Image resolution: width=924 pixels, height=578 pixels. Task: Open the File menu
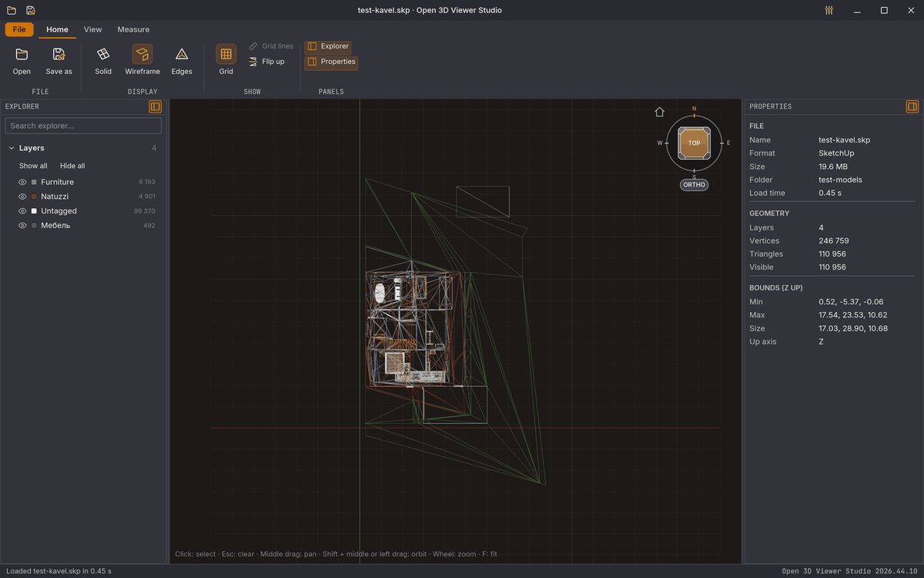(x=19, y=29)
